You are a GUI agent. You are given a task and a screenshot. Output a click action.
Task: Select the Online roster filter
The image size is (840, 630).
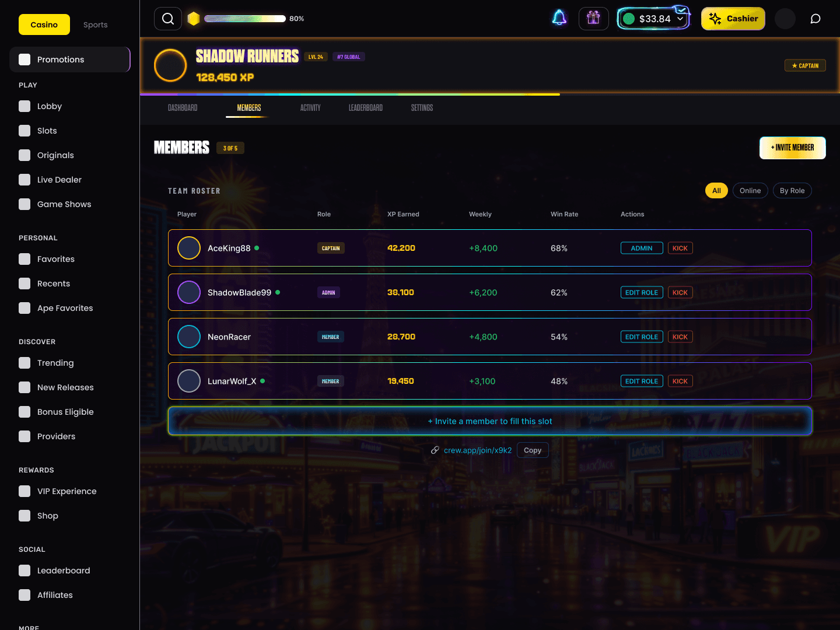tap(750, 191)
